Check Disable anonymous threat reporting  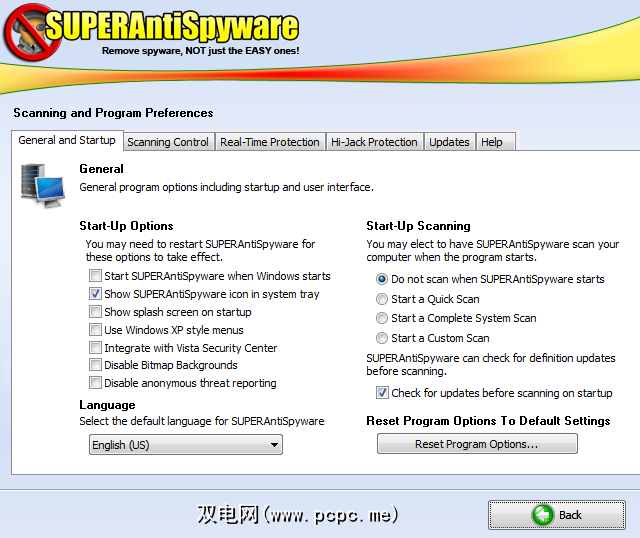pos(95,382)
